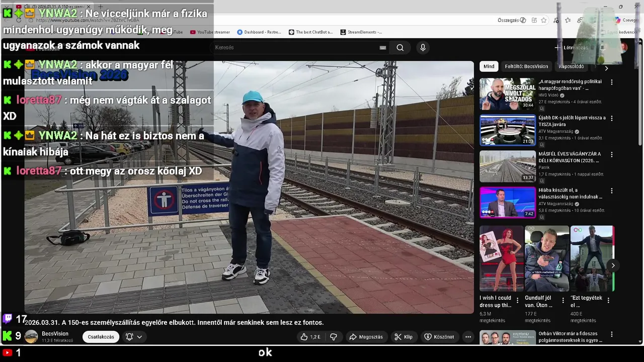Click the video title text '2026.03.31. A 150-es'

click(174, 323)
